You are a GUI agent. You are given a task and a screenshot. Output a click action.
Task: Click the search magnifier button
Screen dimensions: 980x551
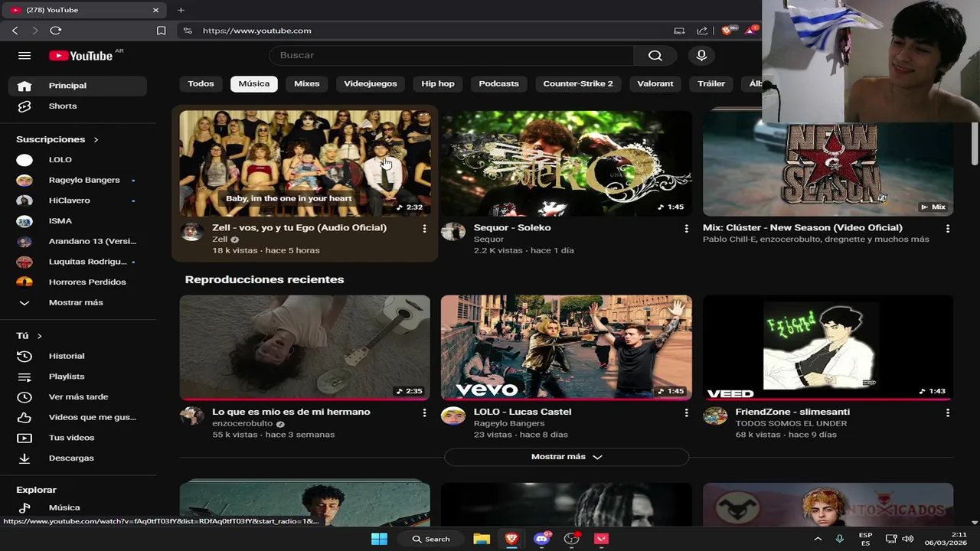[x=655, y=55]
